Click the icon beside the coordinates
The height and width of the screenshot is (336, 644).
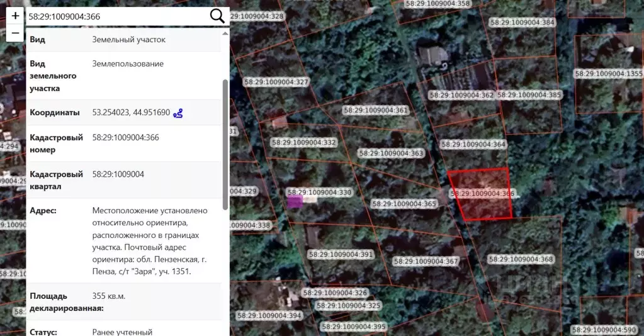178,113
